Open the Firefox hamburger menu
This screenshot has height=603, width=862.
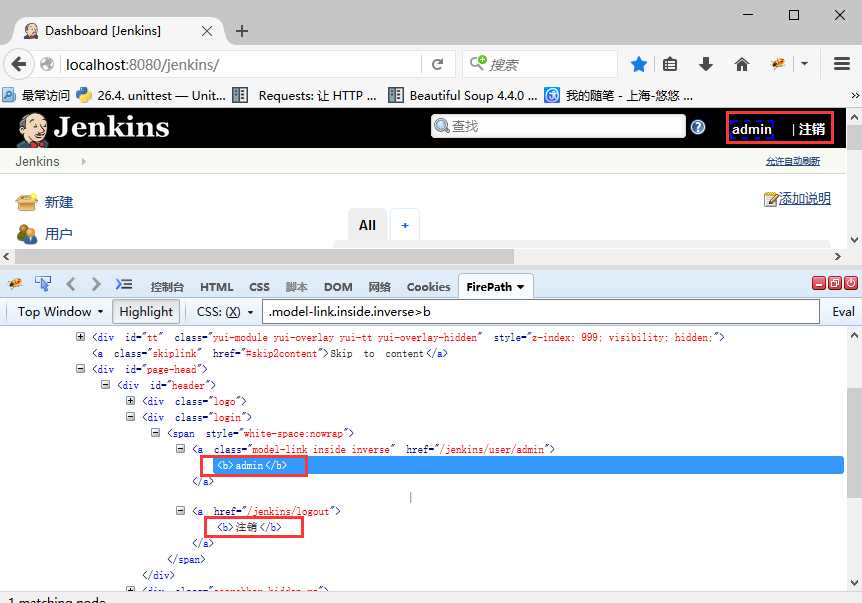pos(842,64)
